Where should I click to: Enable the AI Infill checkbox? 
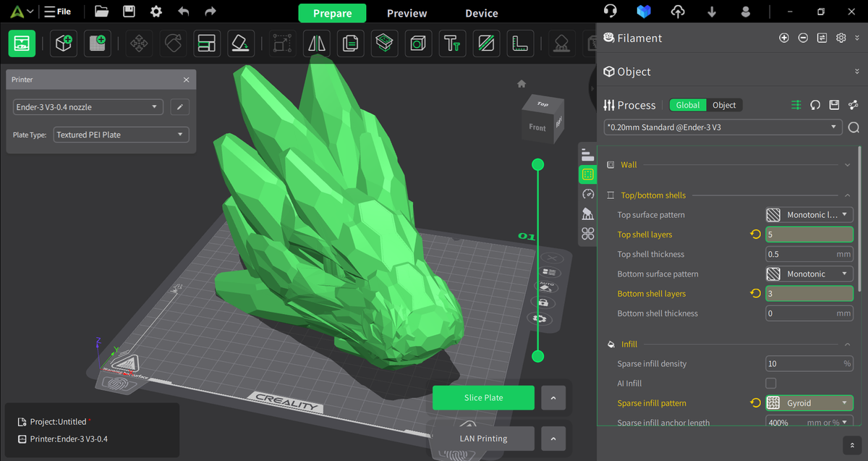coord(771,383)
